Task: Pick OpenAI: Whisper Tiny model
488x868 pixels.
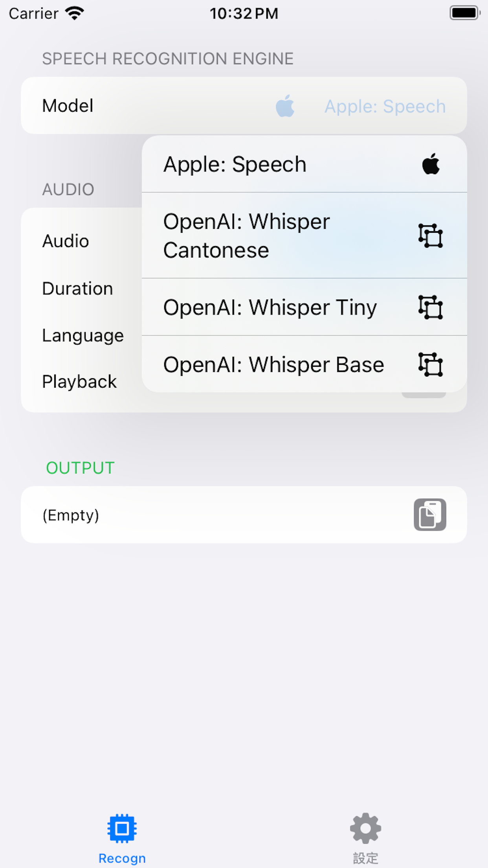Action: 305,307
